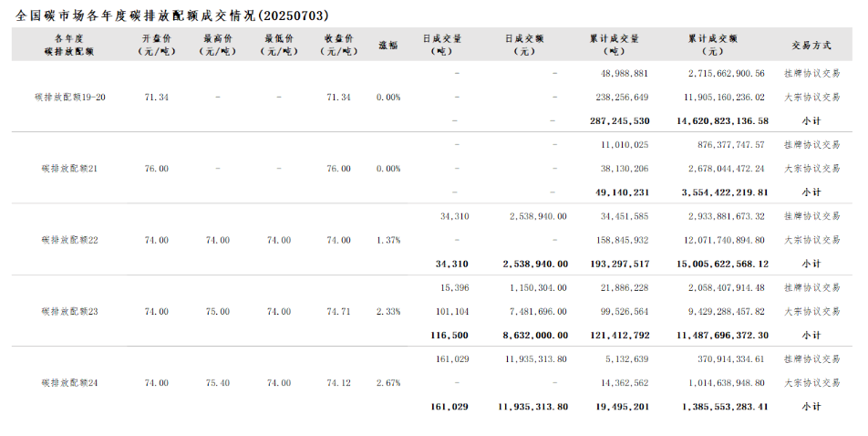Select the 碳排放配额22 row label
Viewport: 868px width, 436px height.
[x=69, y=240]
